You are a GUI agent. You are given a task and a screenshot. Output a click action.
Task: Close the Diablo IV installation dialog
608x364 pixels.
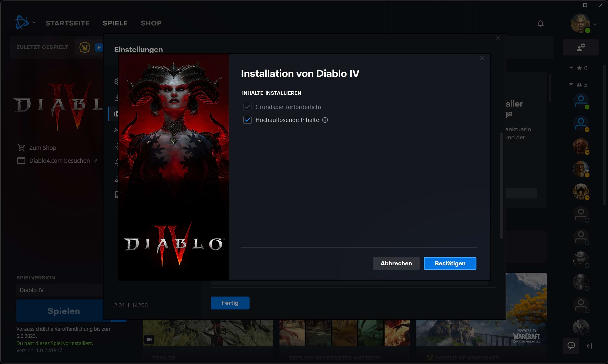pos(482,58)
